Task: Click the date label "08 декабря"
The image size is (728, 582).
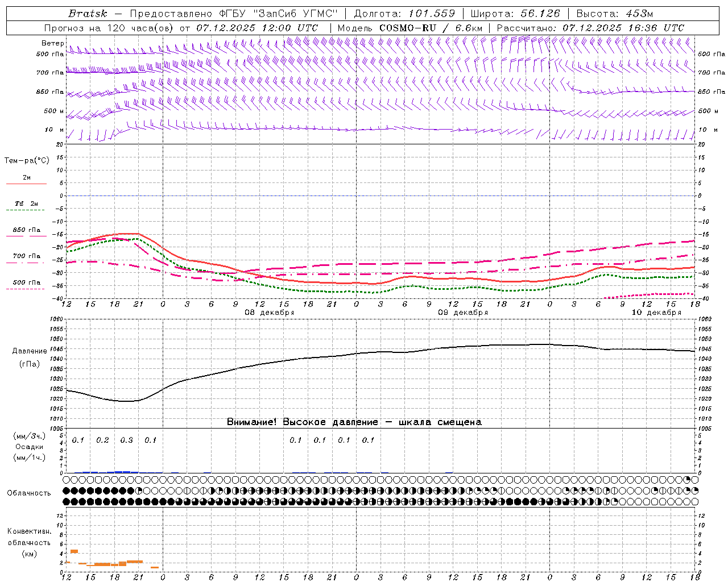Action: [270, 313]
